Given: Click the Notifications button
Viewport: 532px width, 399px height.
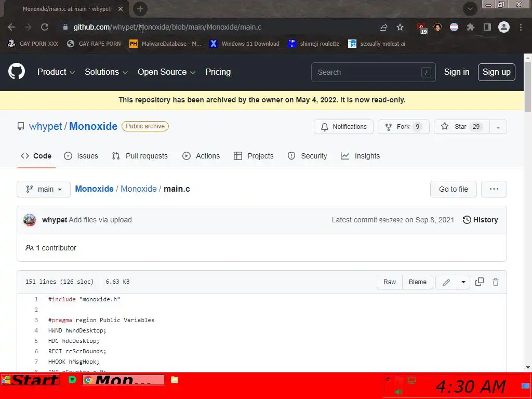Looking at the screenshot, I should (x=343, y=127).
